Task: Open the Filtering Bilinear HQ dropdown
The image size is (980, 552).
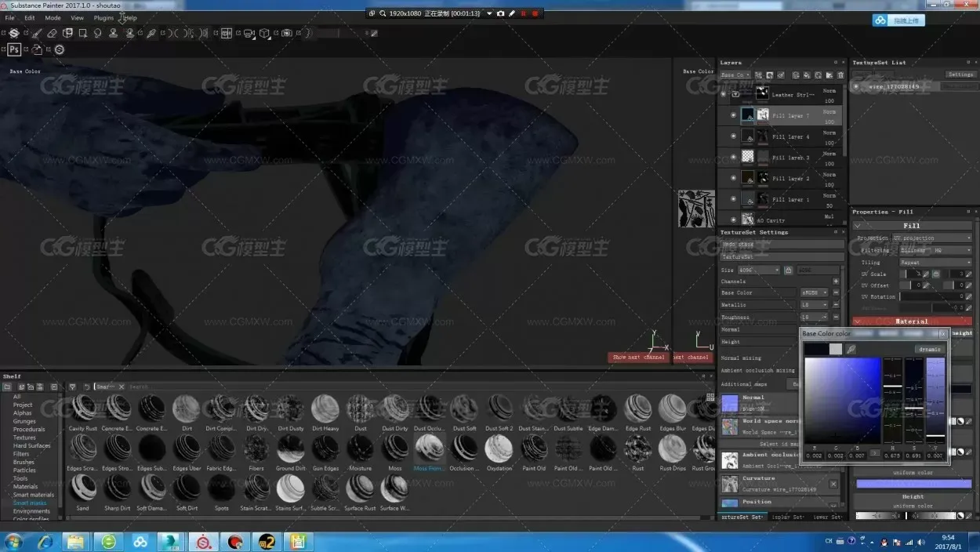Action: [x=936, y=250]
